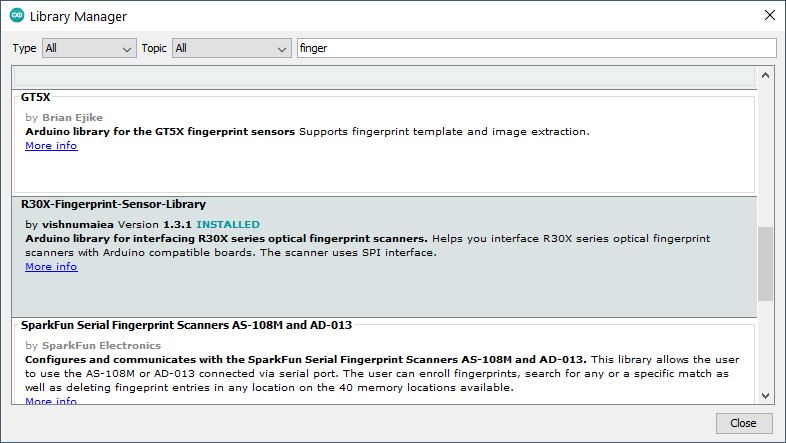The height and width of the screenshot is (443, 786).
Task: Open More info link under SparkFun Serial Fingerprint Scanners
Action: click(x=51, y=400)
